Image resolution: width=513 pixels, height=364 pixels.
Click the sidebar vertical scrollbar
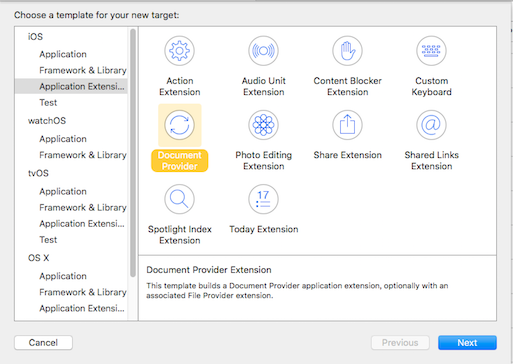133,153
